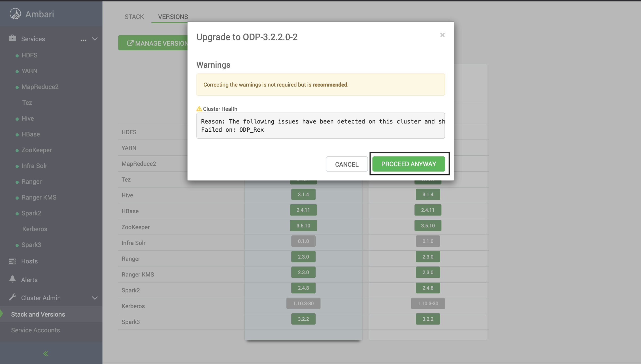Image resolution: width=641 pixels, height=364 pixels.
Task: Cancel the upgrade dialog
Action: click(347, 164)
